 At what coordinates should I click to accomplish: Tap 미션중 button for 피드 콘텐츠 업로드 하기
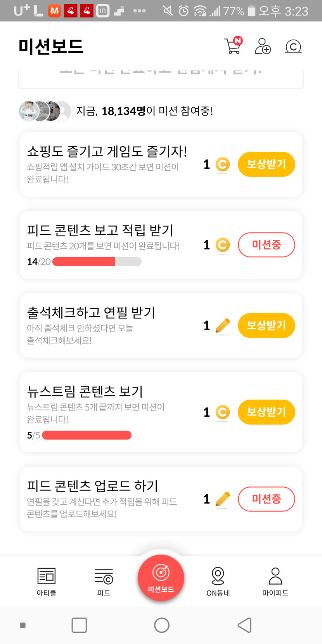[x=266, y=499]
